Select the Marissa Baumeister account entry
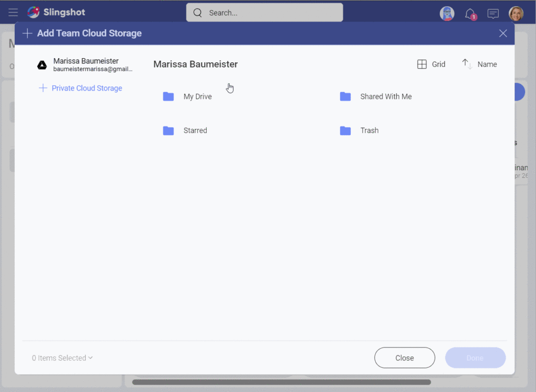This screenshot has height=392, width=536. pos(85,64)
